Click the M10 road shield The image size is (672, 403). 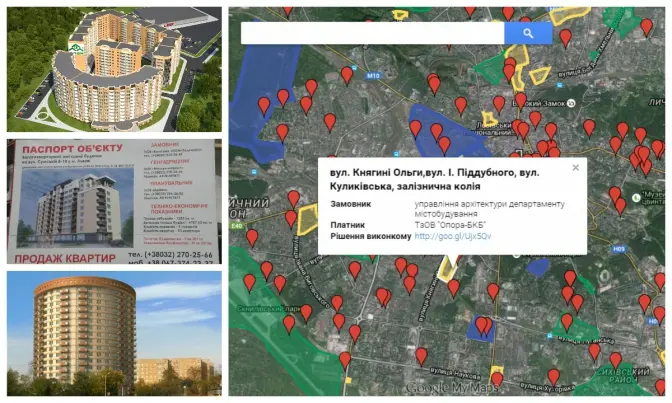[x=373, y=76]
